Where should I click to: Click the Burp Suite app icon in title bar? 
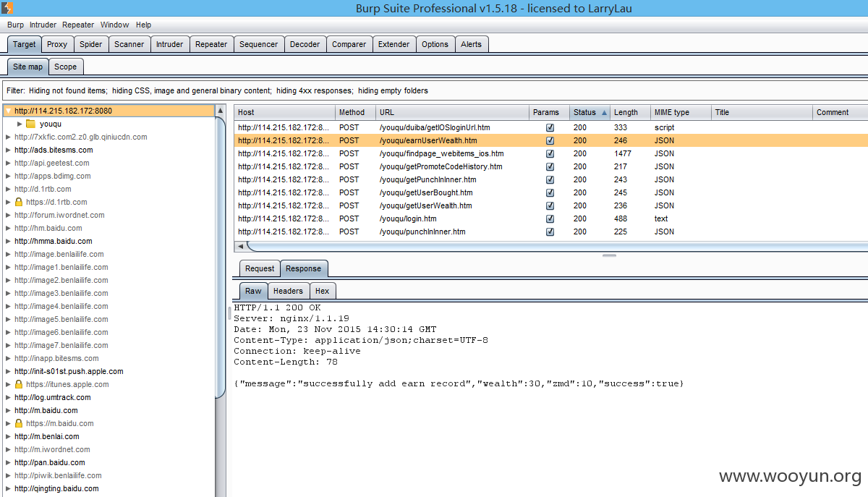[7, 8]
